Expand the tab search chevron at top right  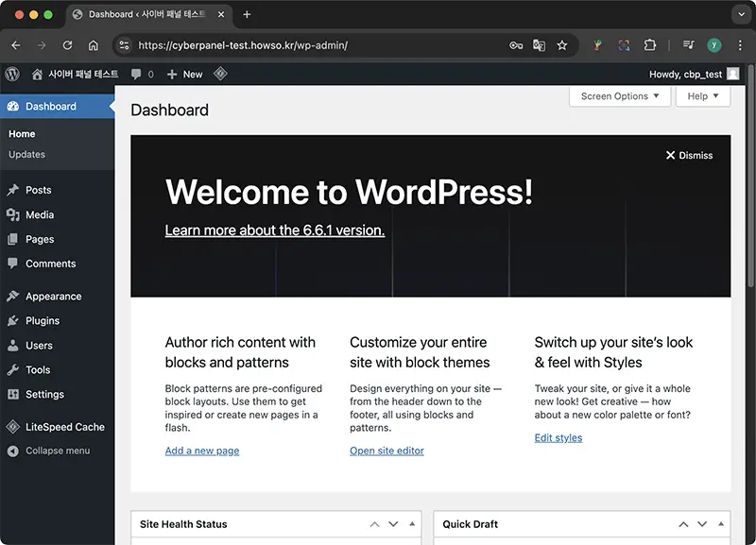[x=742, y=14]
